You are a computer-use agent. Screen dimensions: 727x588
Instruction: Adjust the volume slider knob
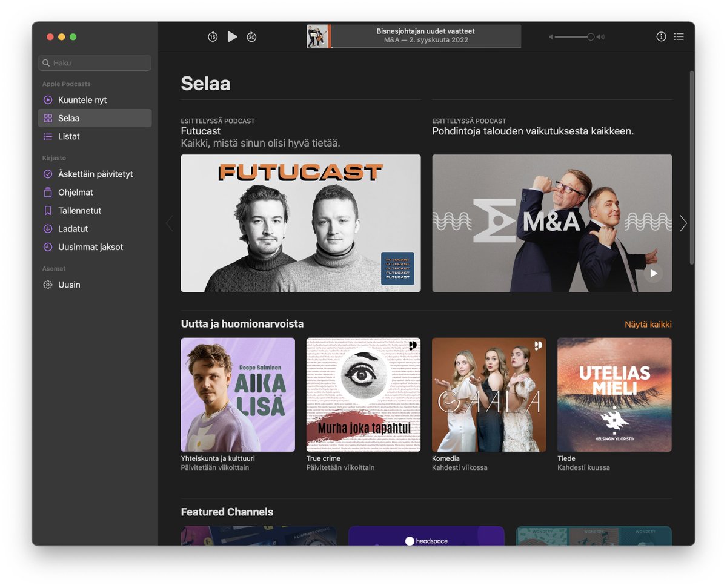point(591,37)
